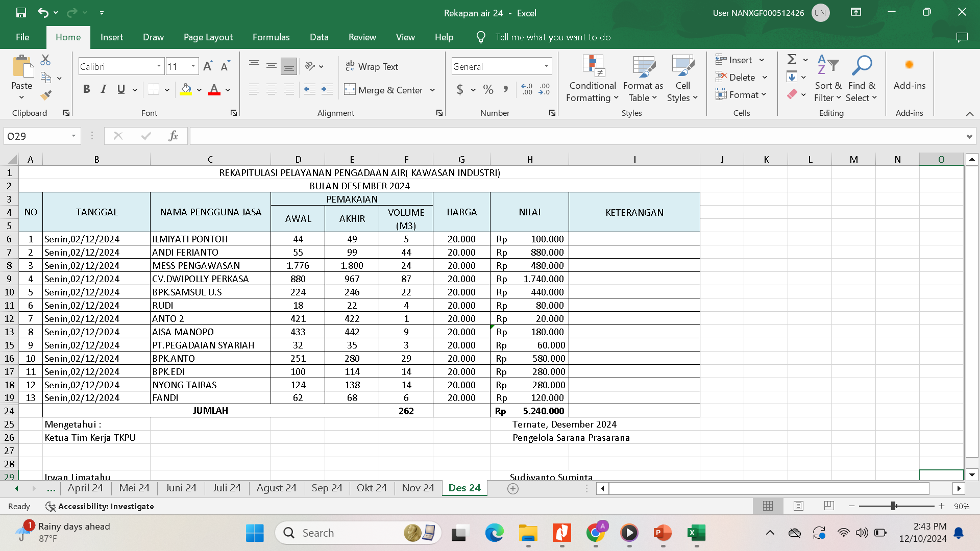Image resolution: width=980 pixels, height=551 pixels.
Task: Switch to the Insert ribbon tab
Action: click(111, 37)
